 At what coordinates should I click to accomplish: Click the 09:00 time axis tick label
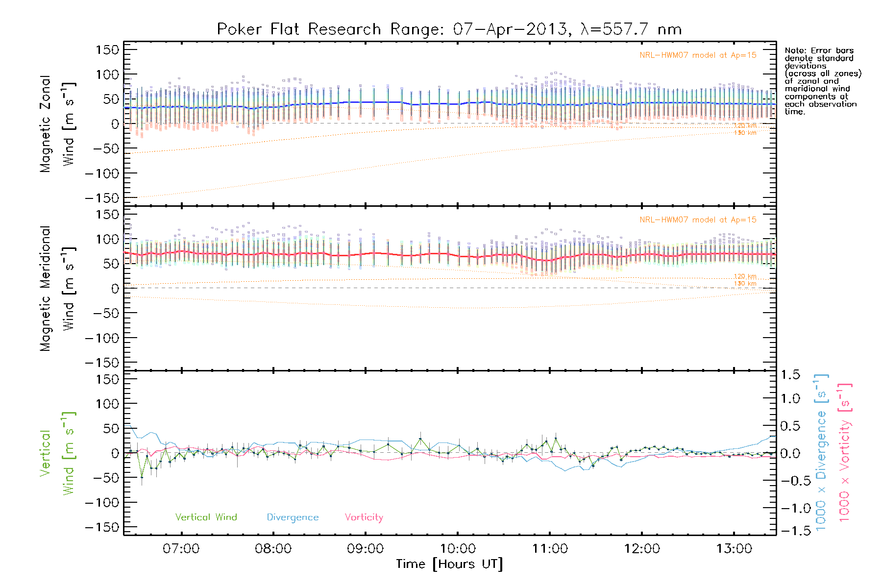pos(365,549)
